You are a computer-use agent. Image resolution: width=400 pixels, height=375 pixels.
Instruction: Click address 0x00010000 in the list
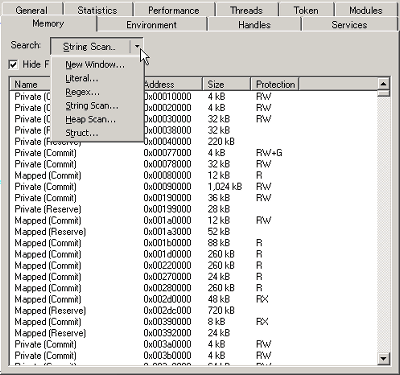[168, 97]
